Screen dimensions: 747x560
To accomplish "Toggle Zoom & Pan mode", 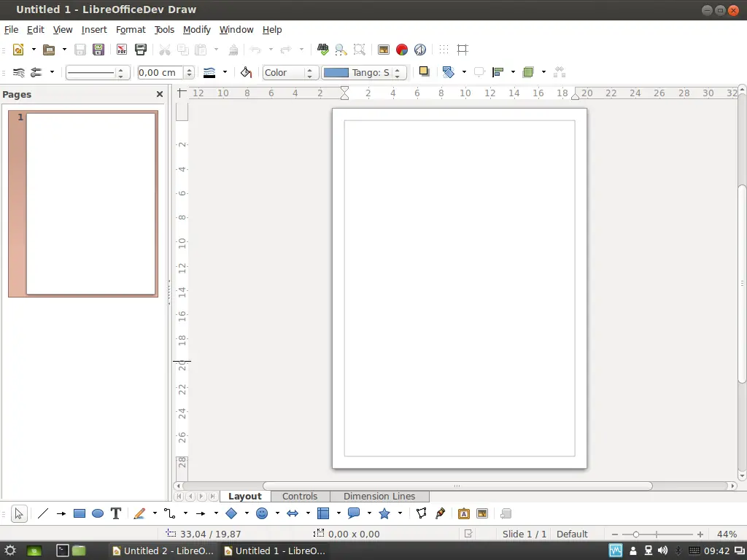I will tap(341, 50).
